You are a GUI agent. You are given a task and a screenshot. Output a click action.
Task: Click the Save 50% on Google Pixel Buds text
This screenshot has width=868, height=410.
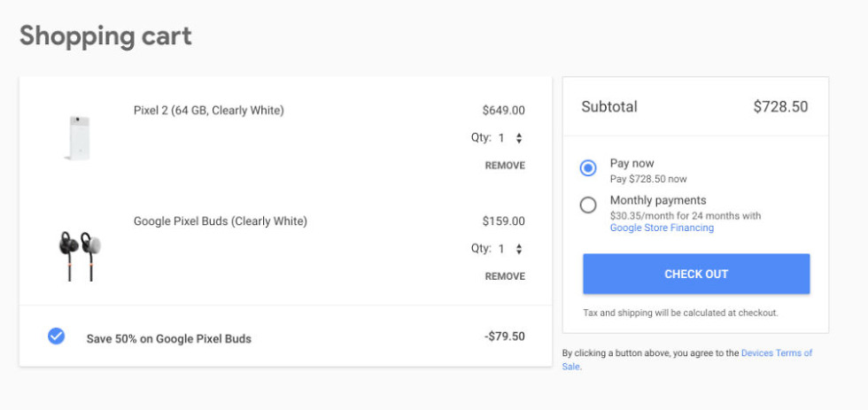pyautogui.click(x=168, y=338)
